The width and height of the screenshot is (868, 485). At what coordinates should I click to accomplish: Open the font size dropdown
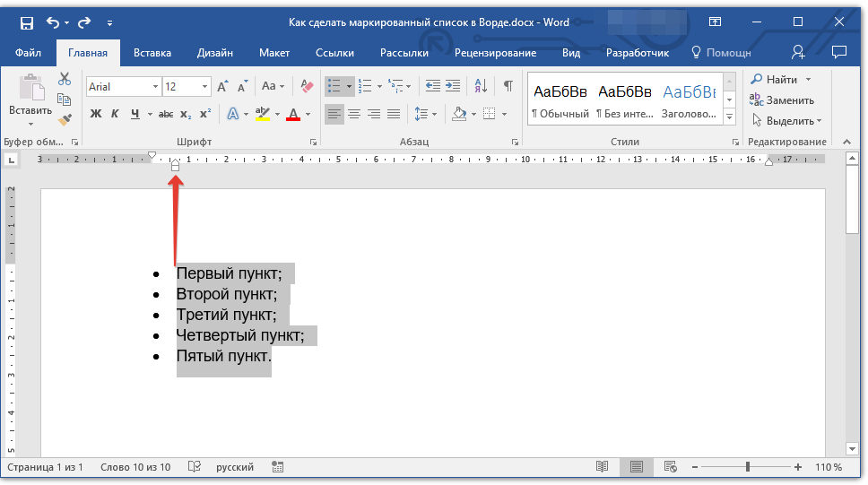click(x=204, y=87)
